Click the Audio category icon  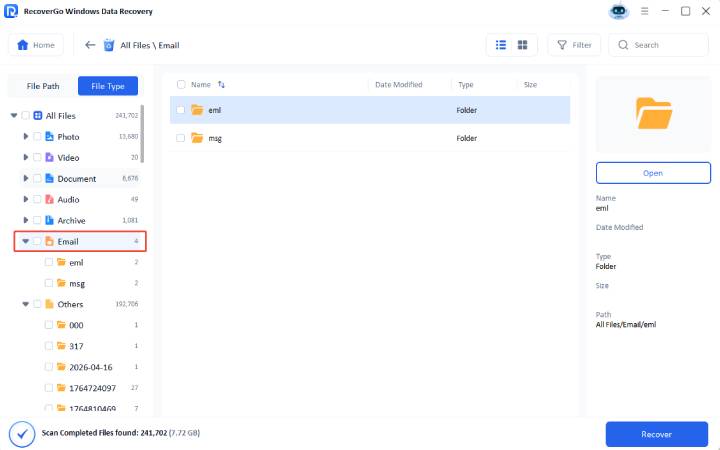50,199
